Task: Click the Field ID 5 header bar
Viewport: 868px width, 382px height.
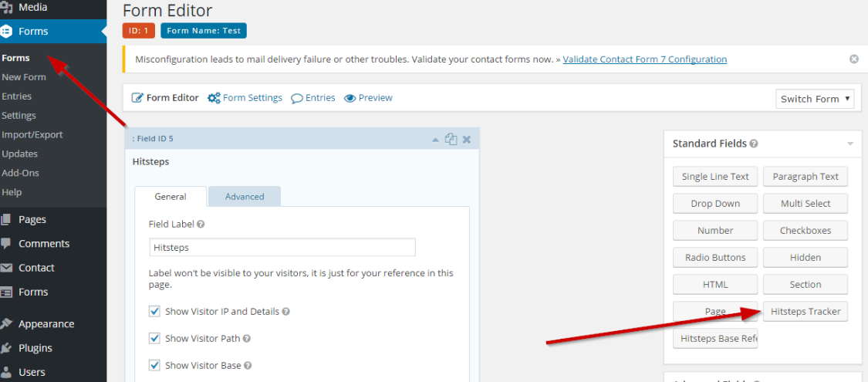Action: coord(302,139)
